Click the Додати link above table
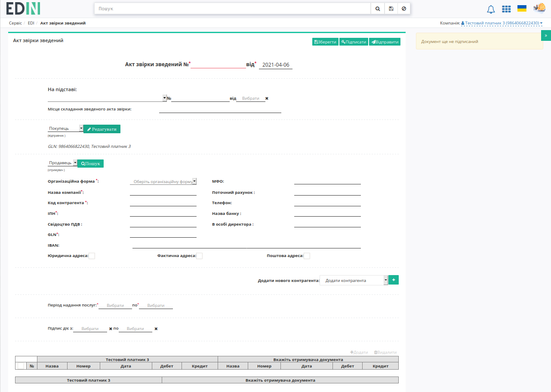 (x=359, y=352)
